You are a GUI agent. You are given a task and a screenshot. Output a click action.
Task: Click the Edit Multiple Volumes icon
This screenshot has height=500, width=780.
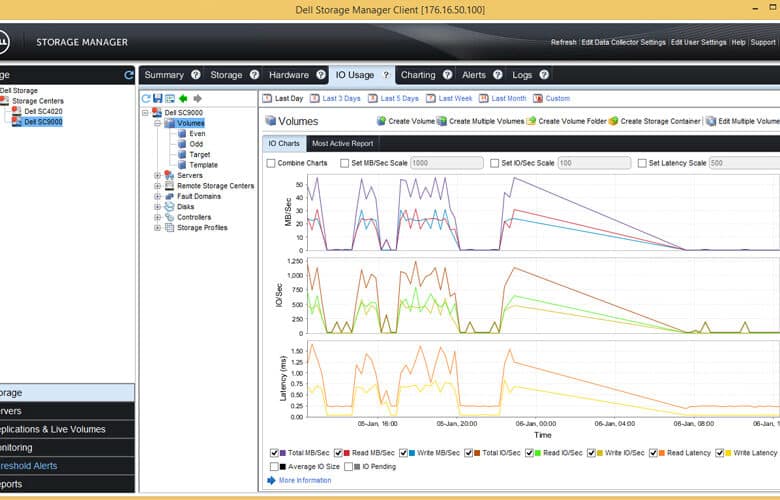711,121
